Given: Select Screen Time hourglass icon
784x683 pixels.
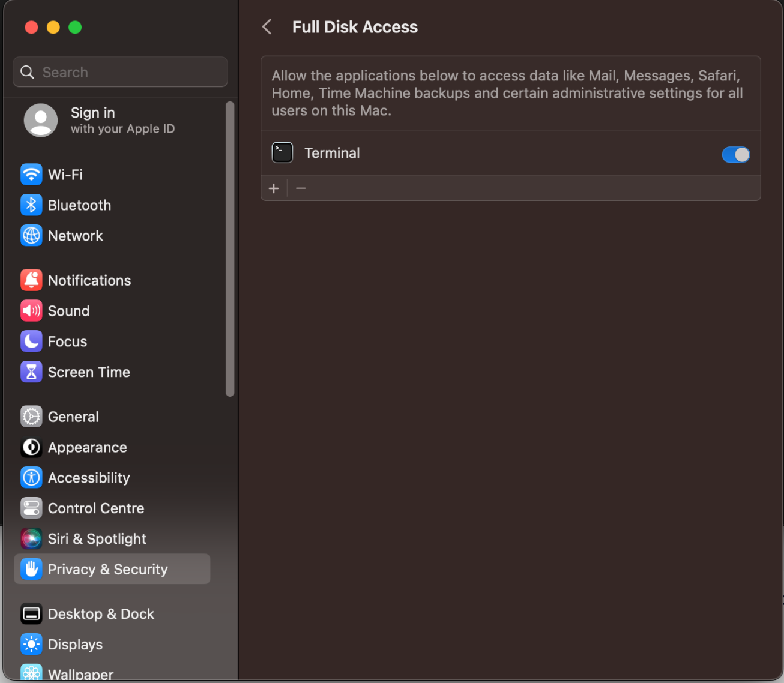Looking at the screenshot, I should tap(31, 372).
